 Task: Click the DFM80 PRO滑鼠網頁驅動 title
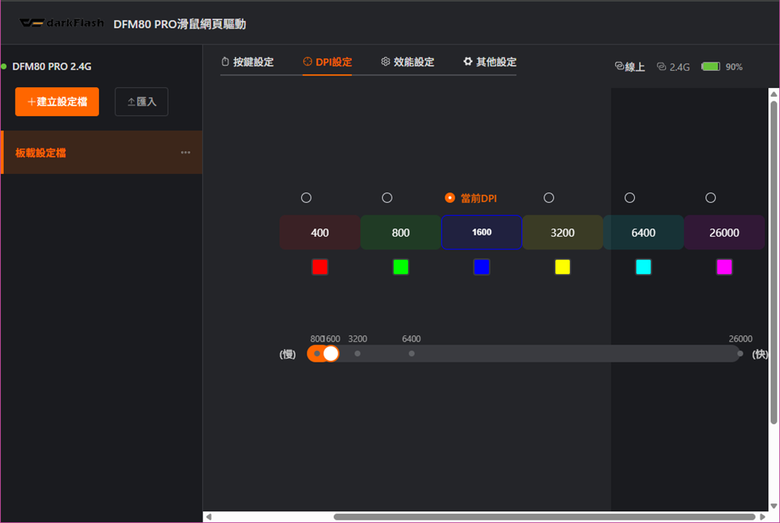click(x=180, y=24)
